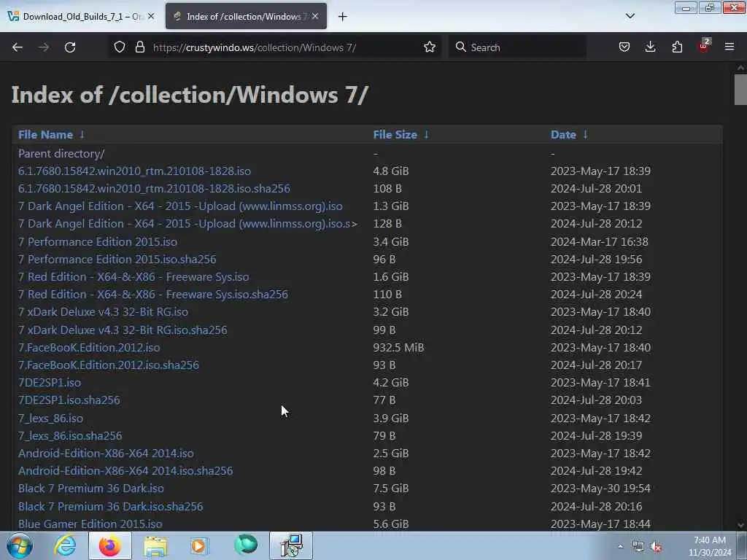Click date 2024-Mar-17 16:38
The height and width of the screenshot is (560, 747).
[x=600, y=242]
